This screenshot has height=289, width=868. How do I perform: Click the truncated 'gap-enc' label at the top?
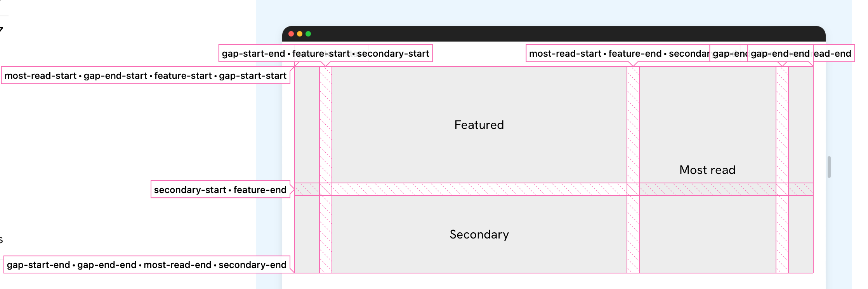(x=729, y=54)
